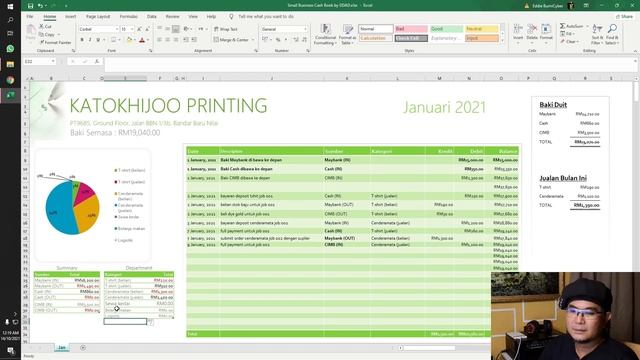Click the Tell me what you want box
Image resolution: width=640 pixels, height=360 pixels.
point(266,17)
